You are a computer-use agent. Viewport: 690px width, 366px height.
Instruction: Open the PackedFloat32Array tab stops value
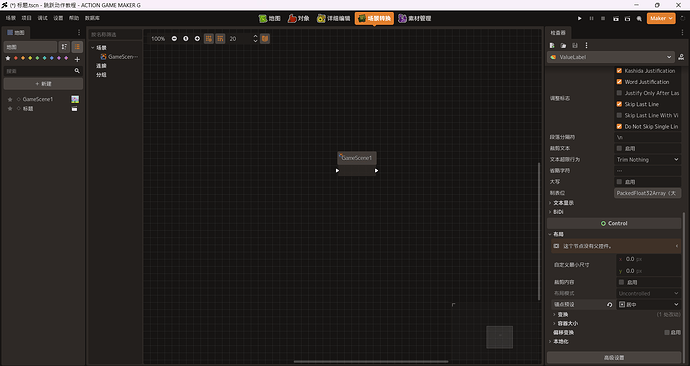tap(647, 193)
